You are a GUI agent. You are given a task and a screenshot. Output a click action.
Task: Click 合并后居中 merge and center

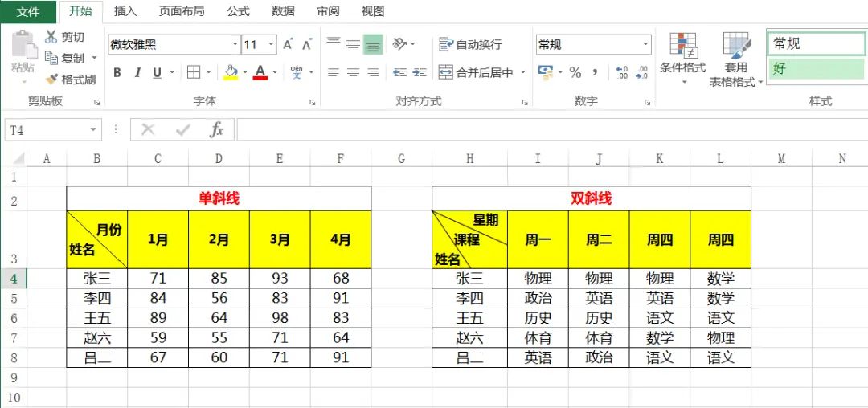476,72
